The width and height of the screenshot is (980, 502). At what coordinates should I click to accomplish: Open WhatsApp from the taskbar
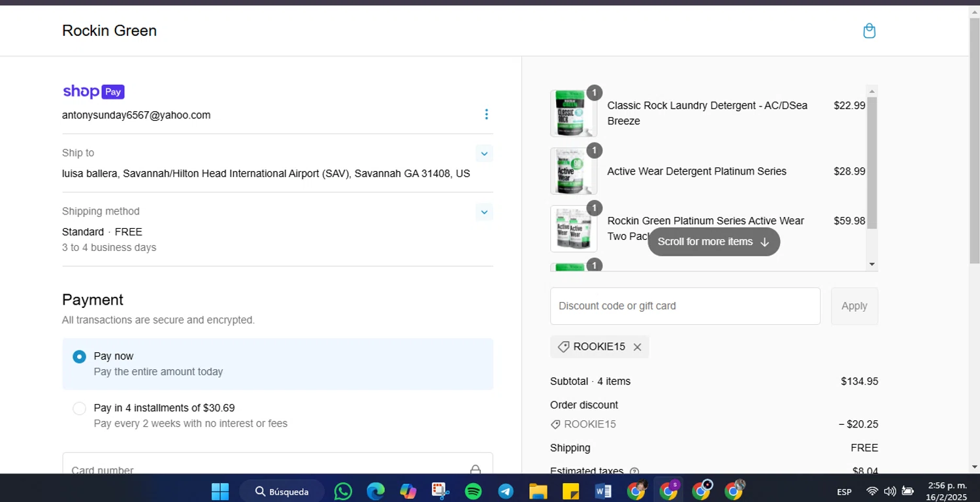(343, 491)
